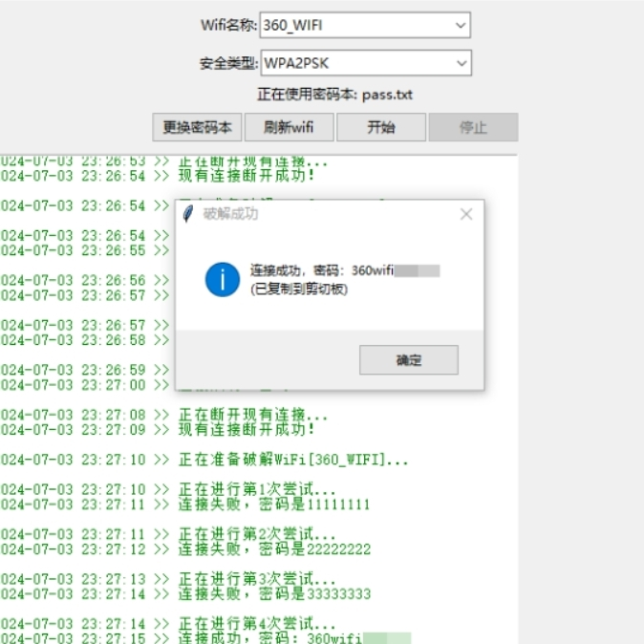Open the Wifi名称 dropdown arrow
The width and height of the screenshot is (644, 644).
click(x=461, y=26)
